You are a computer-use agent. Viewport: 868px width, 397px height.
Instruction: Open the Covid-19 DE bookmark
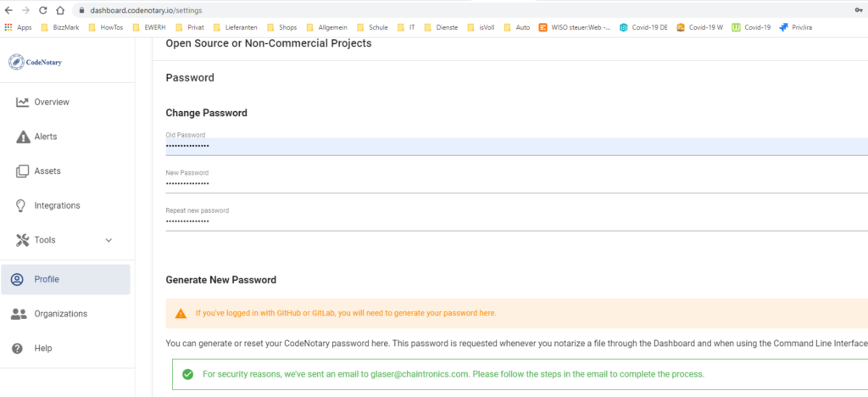pyautogui.click(x=643, y=27)
